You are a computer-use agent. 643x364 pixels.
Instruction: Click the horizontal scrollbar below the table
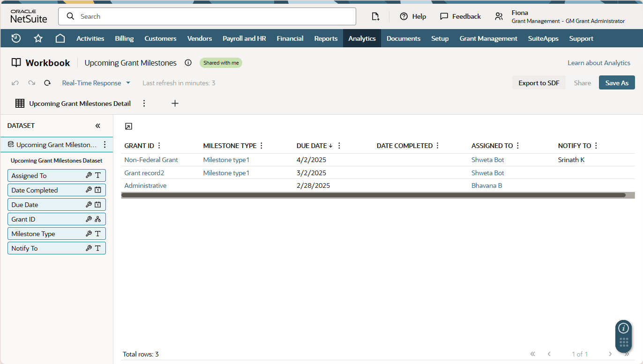pyautogui.click(x=375, y=195)
